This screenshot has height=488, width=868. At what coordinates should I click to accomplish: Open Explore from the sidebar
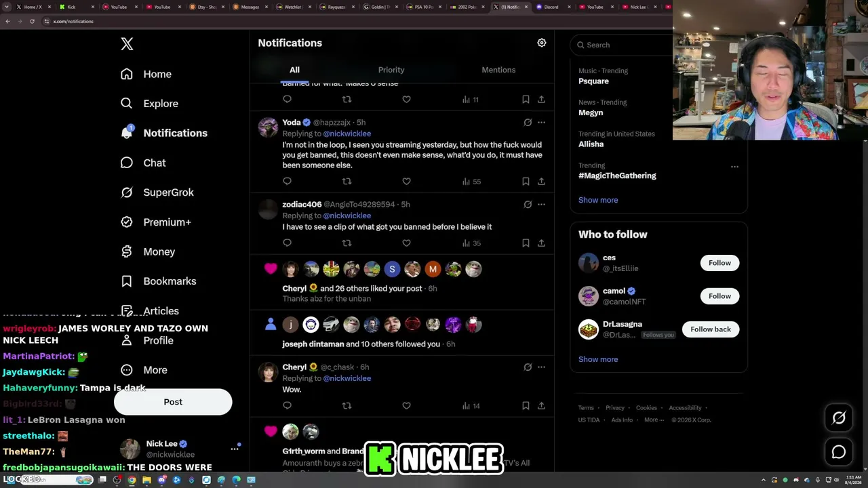pyautogui.click(x=149, y=104)
